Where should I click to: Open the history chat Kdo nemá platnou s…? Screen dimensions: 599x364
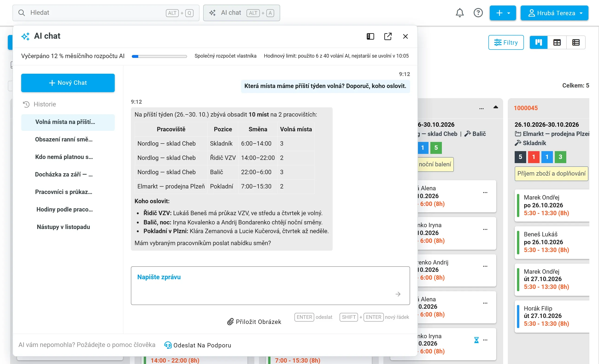point(68,157)
